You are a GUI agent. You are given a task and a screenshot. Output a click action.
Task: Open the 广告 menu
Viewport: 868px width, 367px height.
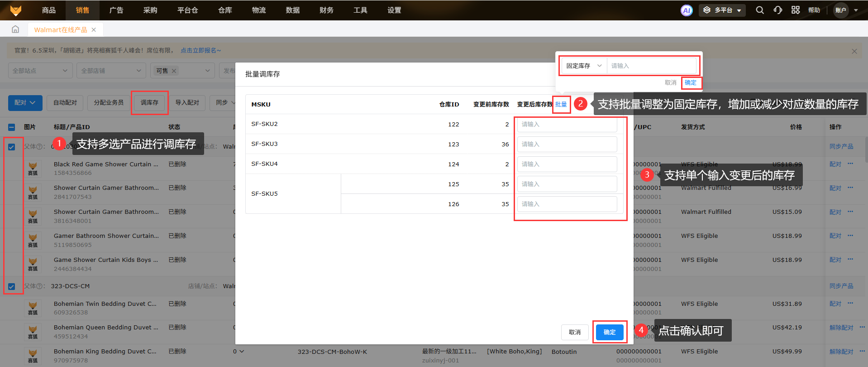click(116, 10)
